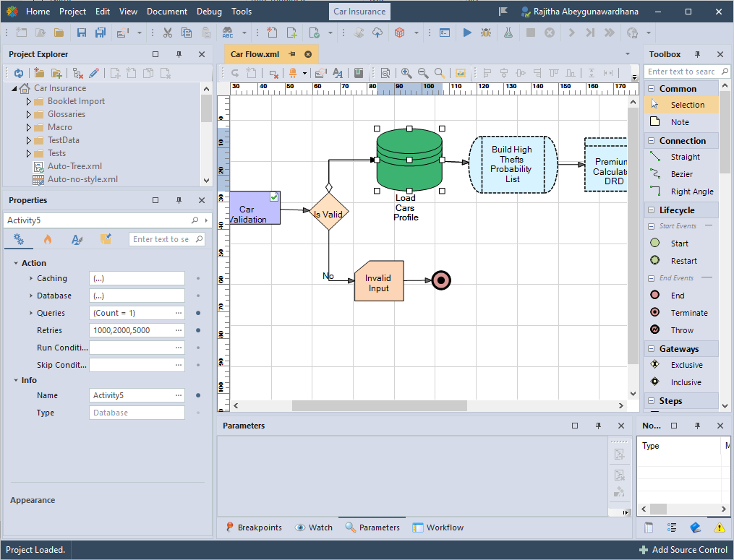Viewport: 734px width, 560px height.
Task: Click the open folder icon in main toolbar
Action: click(x=59, y=33)
